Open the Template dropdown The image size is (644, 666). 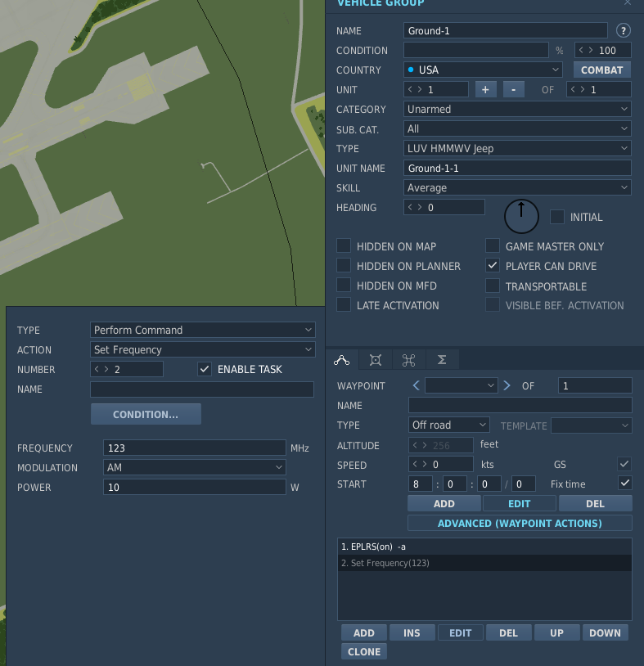[592, 425]
